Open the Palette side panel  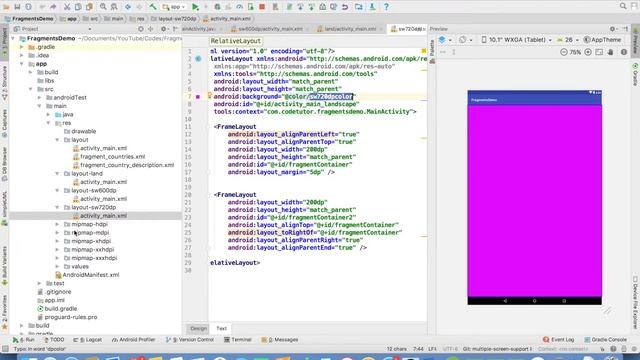(x=432, y=52)
